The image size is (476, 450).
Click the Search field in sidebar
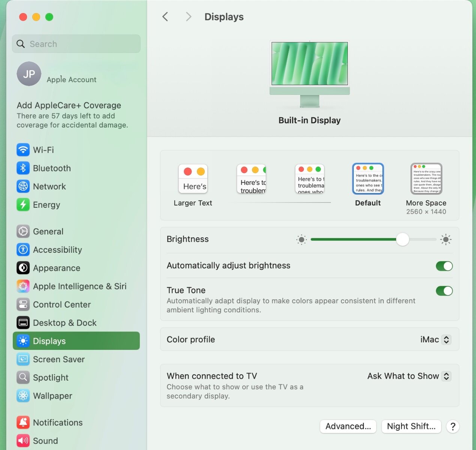pos(76,44)
